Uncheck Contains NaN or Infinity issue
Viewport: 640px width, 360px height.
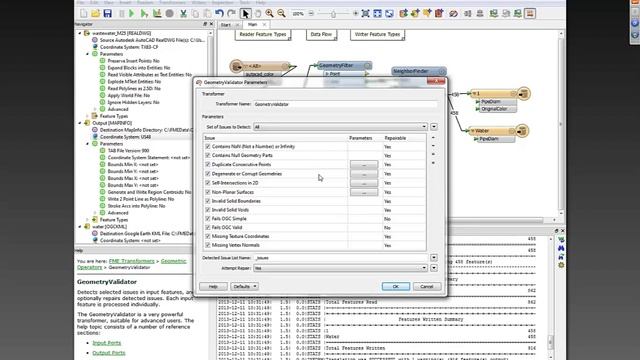208,147
